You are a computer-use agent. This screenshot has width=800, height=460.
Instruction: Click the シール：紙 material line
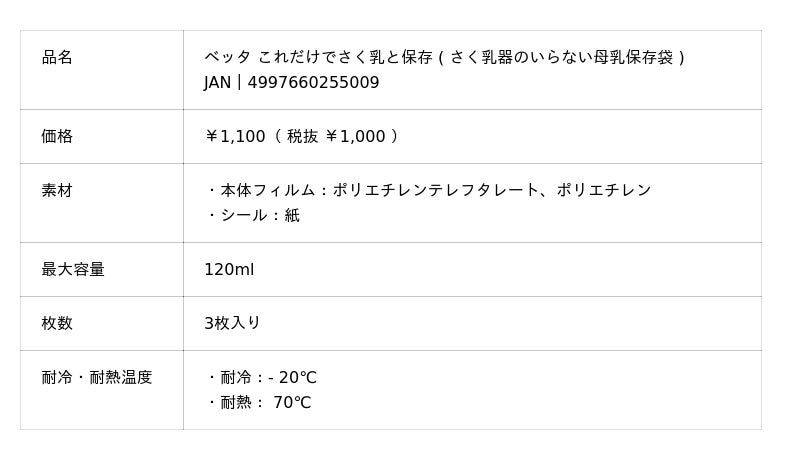(259, 215)
